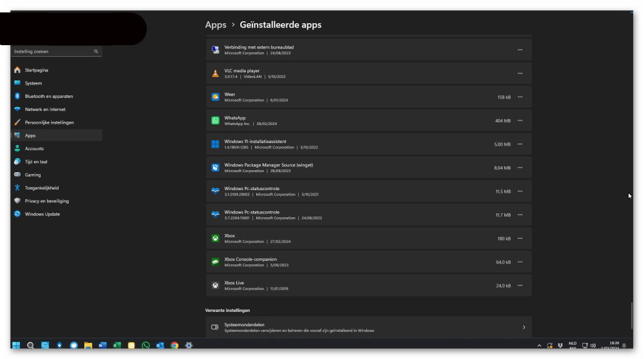Open the three-dot menu for WhatsApp
The image size is (644, 359).
coord(520,121)
